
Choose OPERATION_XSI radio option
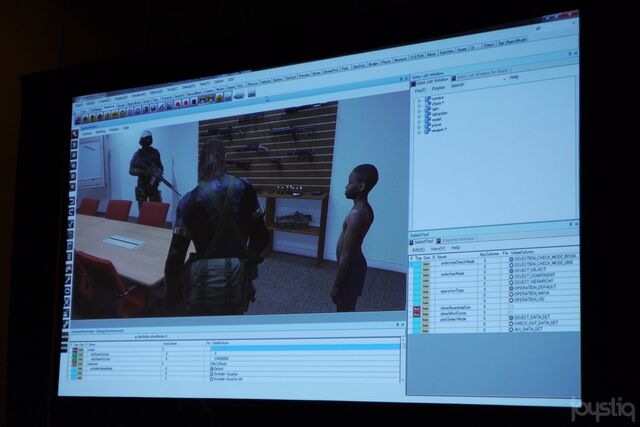pos(511,300)
